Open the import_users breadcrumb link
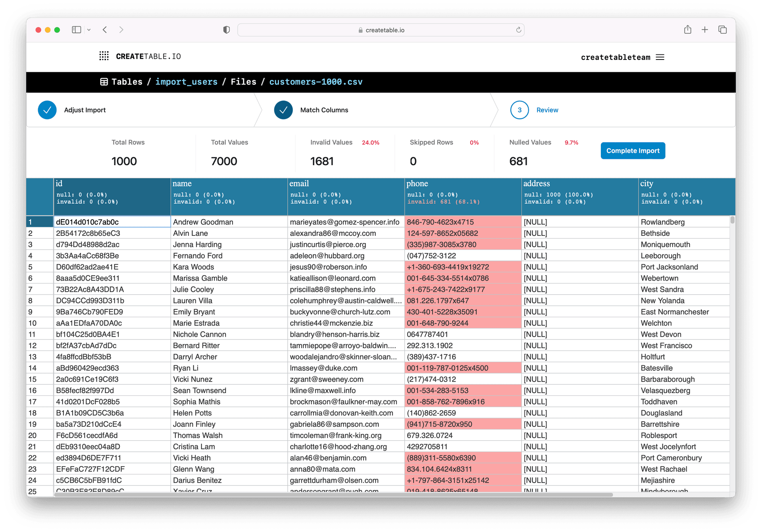Viewport: 762px width, 532px height. (186, 82)
